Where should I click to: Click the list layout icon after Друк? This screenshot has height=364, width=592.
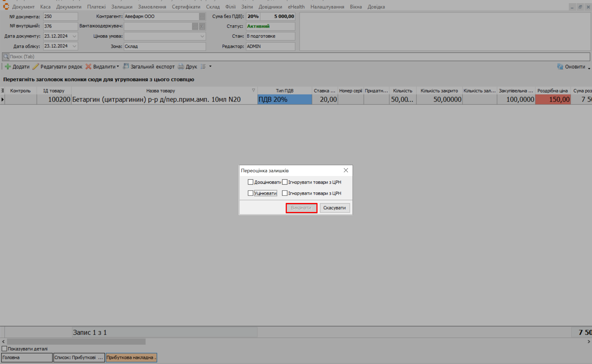pos(203,67)
